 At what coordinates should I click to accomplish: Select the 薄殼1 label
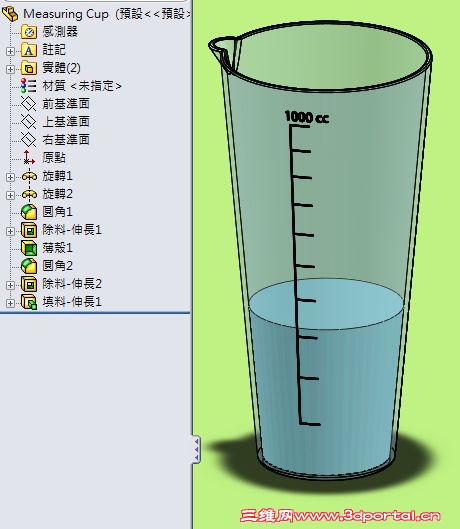pyautogui.click(x=57, y=248)
